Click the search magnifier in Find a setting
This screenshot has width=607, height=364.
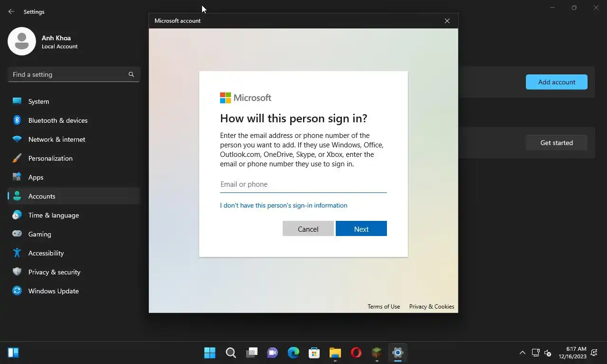pyautogui.click(x=131, y=74)
